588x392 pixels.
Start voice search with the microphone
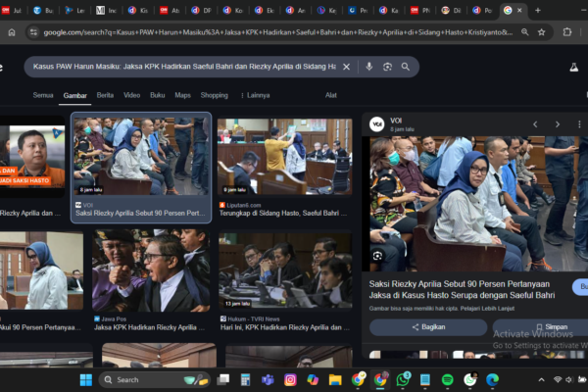(x=369, y=67)
